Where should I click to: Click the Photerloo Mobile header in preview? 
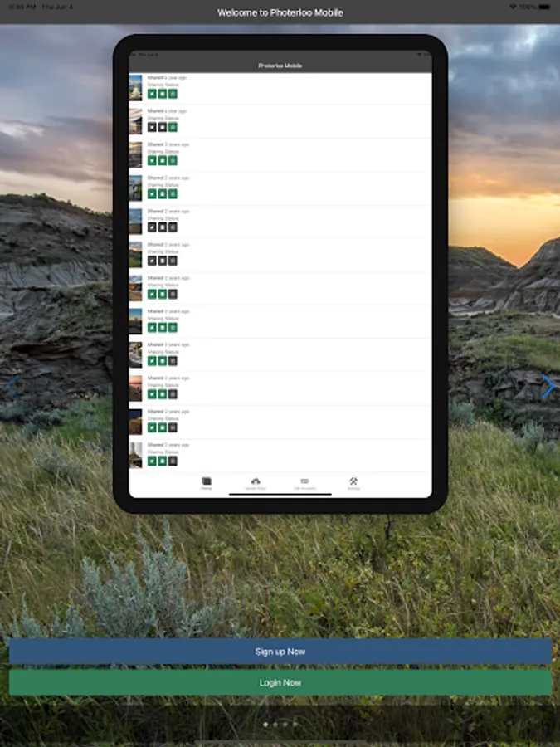pos(280,66)
